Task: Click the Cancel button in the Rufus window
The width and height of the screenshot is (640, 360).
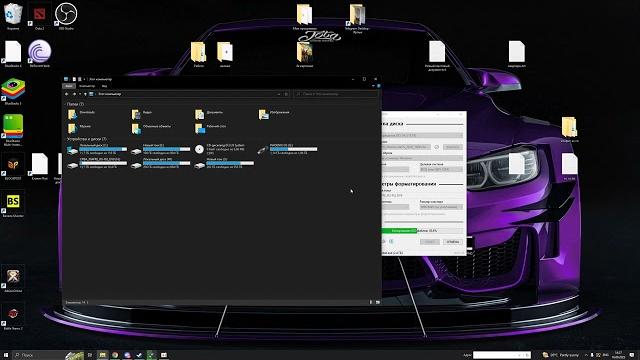Action: 453,242
